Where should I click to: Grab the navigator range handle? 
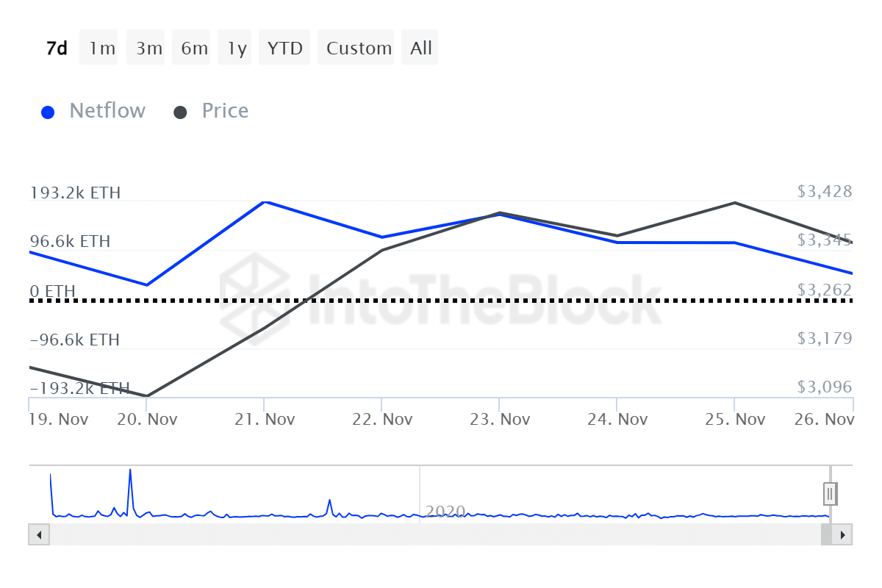click(x=830, y=493)
